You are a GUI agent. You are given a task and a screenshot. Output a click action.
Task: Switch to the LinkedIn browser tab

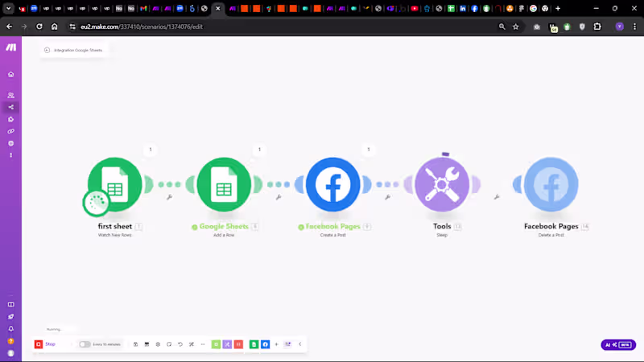(463, 8)
